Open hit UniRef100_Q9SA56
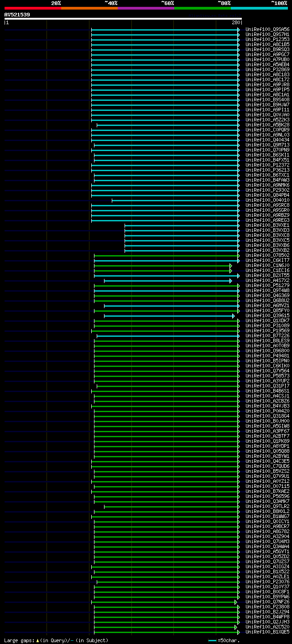 [x=267, y=29]
